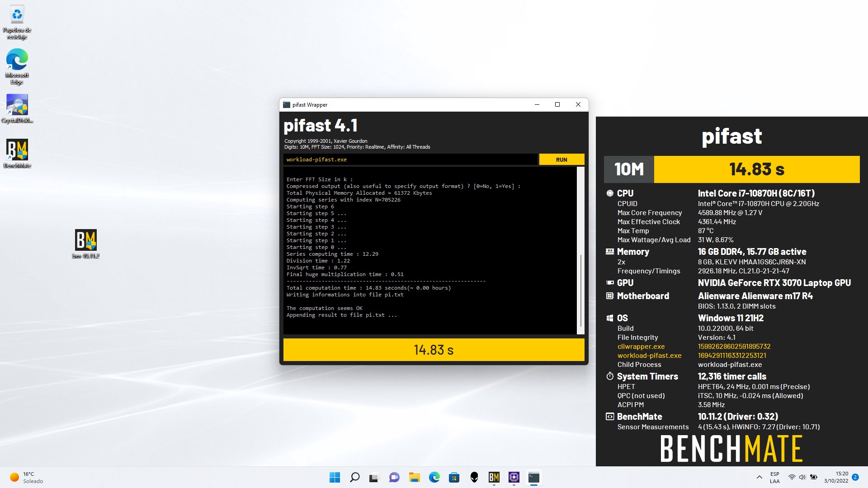This screenshot has height=488, width=868.
Task: Open the clock showing 15:20 3/10/2022
Action: [836, 477]
